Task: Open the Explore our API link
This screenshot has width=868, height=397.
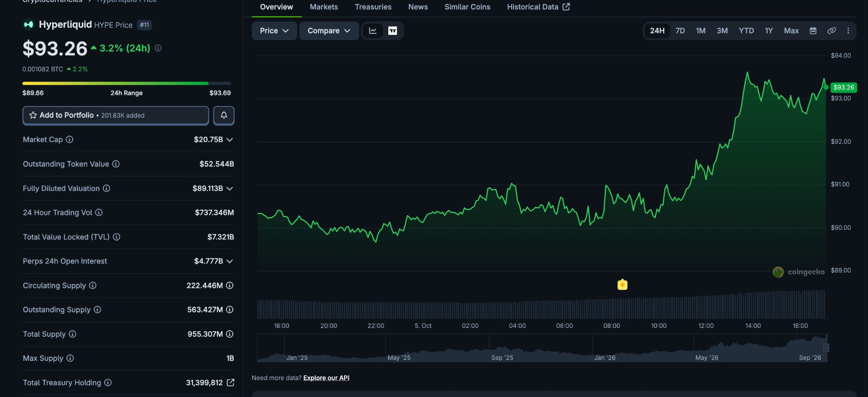Action: coord(326,378)
